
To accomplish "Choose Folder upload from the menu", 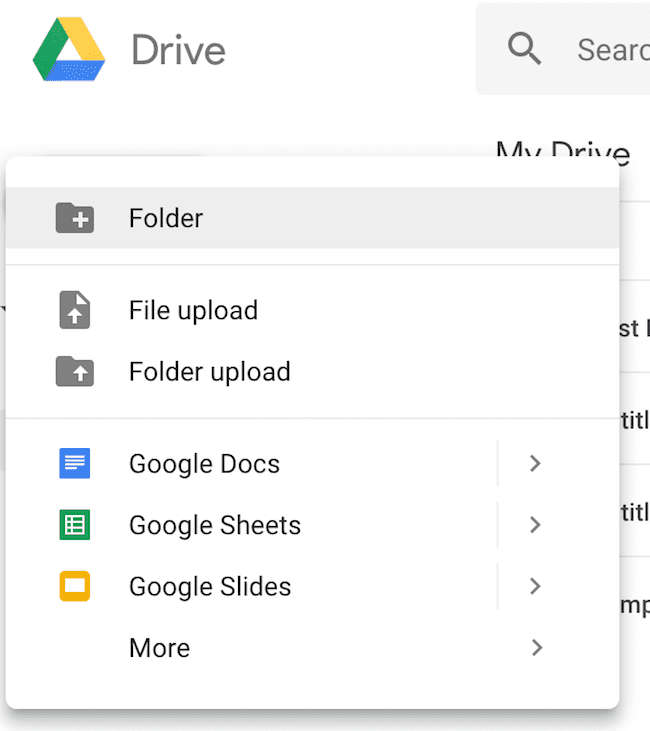I will click(x=312, y=371).
